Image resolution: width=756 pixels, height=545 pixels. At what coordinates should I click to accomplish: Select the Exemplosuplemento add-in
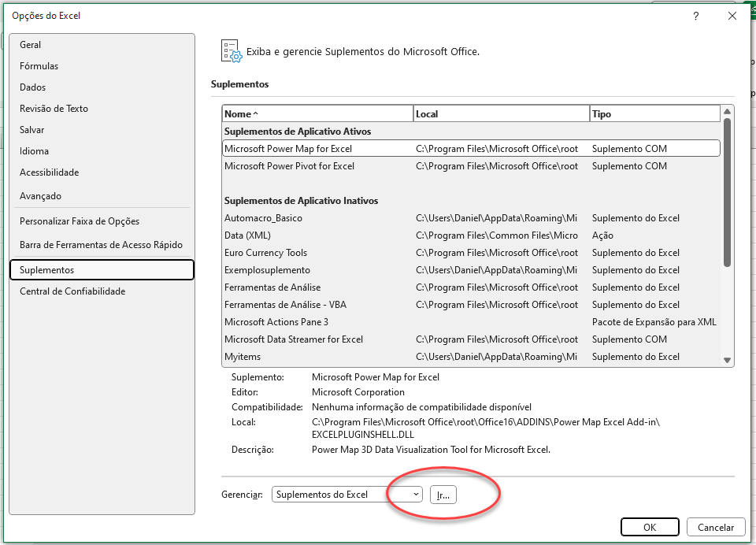point(471,270)
